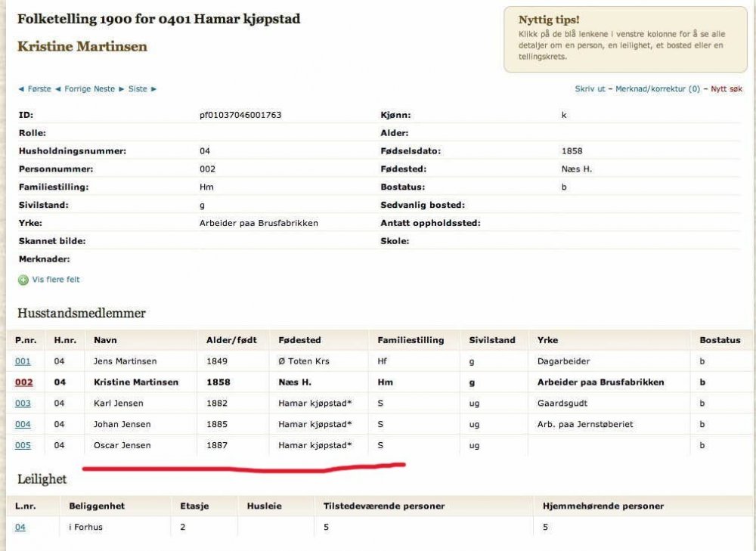Click Skriv ut to print
This screenshot has height=551, width=756.
tap(590, 89)
